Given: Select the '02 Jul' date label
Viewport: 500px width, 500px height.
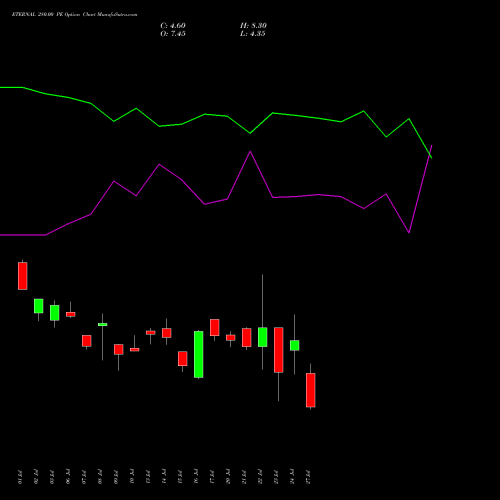Looking at the screenshot, I should [36, 477].
